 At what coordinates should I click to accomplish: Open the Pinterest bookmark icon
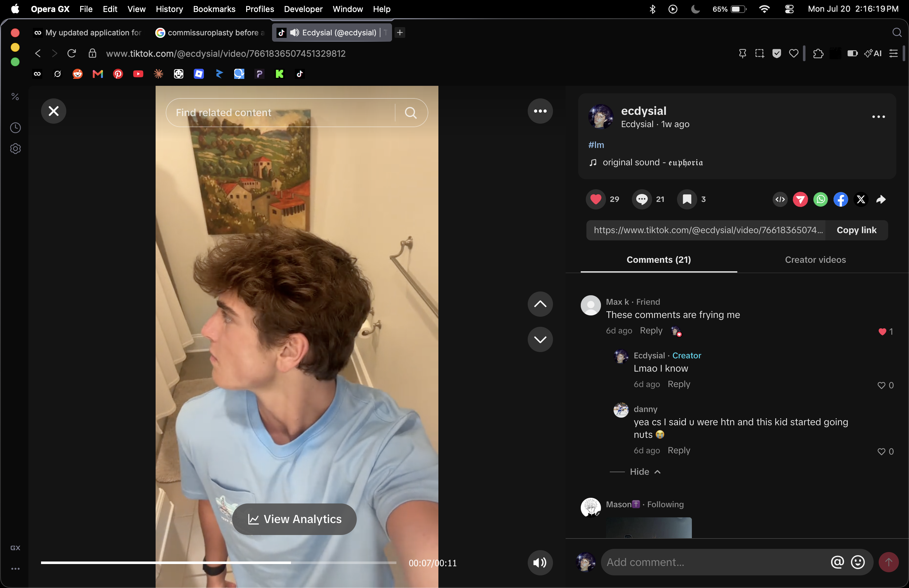[x=118, y=74]
